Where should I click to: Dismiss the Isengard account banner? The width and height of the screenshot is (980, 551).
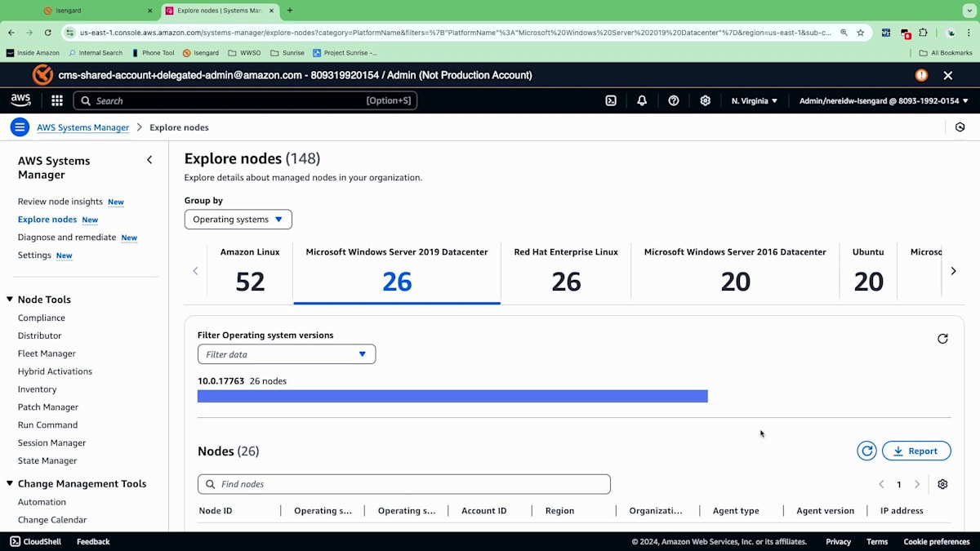(948, 75)
